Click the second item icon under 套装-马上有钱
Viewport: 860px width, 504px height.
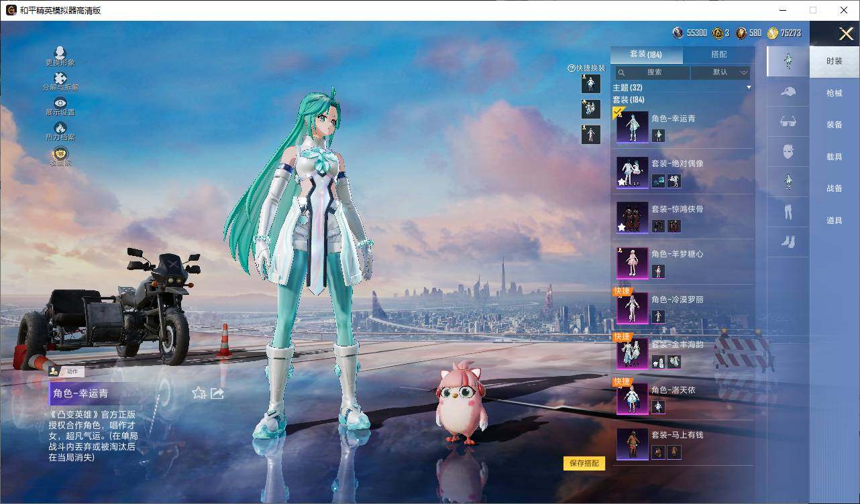(674, 452)
